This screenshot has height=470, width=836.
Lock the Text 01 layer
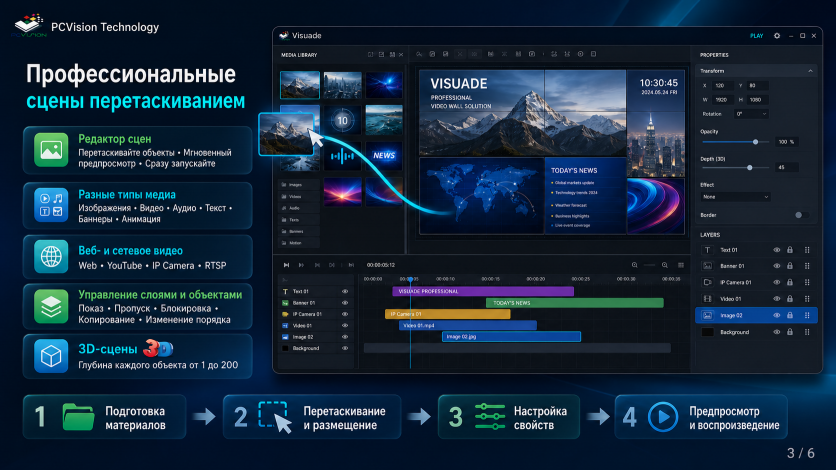pos(790,250)
